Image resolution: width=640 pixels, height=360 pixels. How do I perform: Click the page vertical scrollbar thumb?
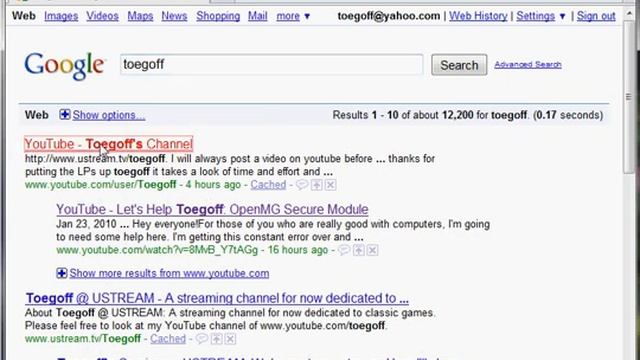[x=629, y=97]
